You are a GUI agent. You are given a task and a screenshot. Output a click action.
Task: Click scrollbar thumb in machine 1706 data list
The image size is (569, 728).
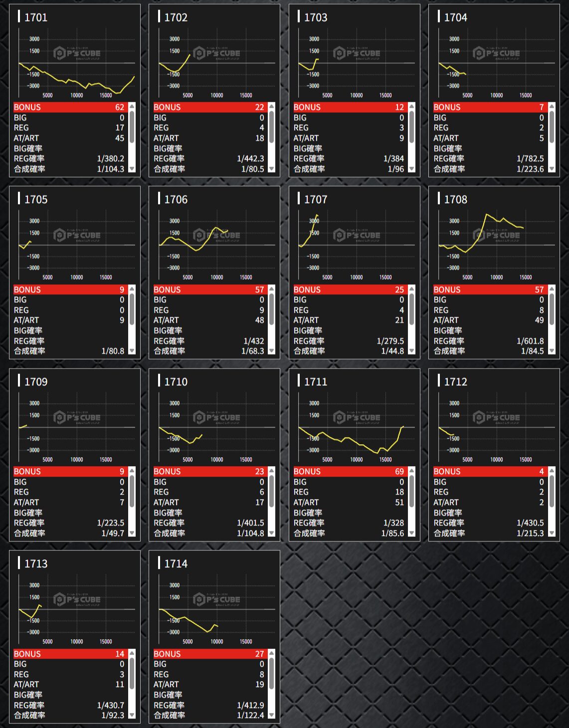[272, 309]
